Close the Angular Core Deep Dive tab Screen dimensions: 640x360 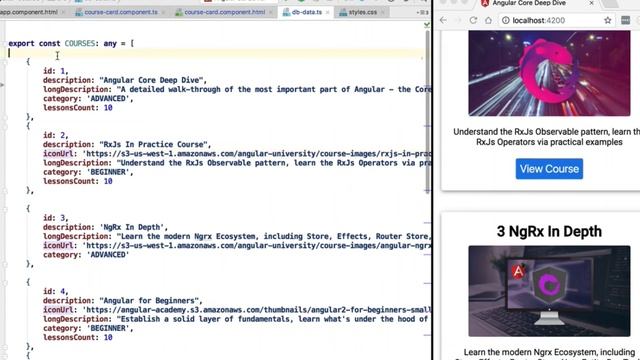[591, 3]
